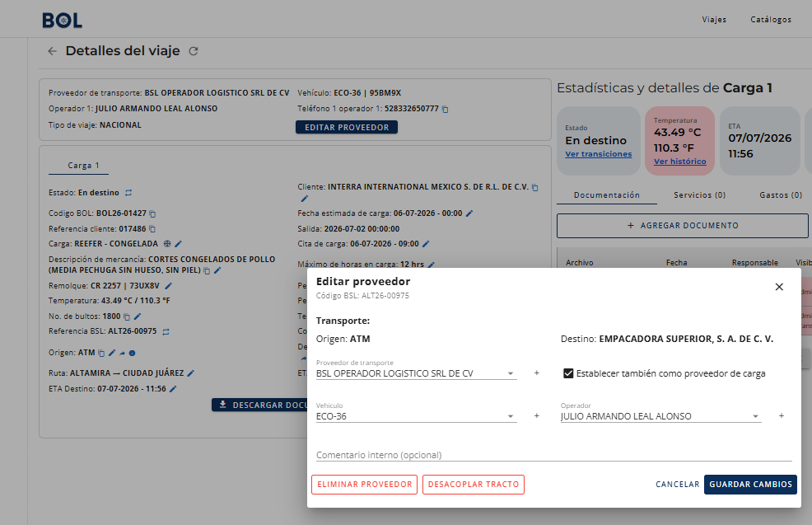Screen dimensions: 812x525
Task: Open the Ver histórico temperature link
Action: tap(679, 162)
